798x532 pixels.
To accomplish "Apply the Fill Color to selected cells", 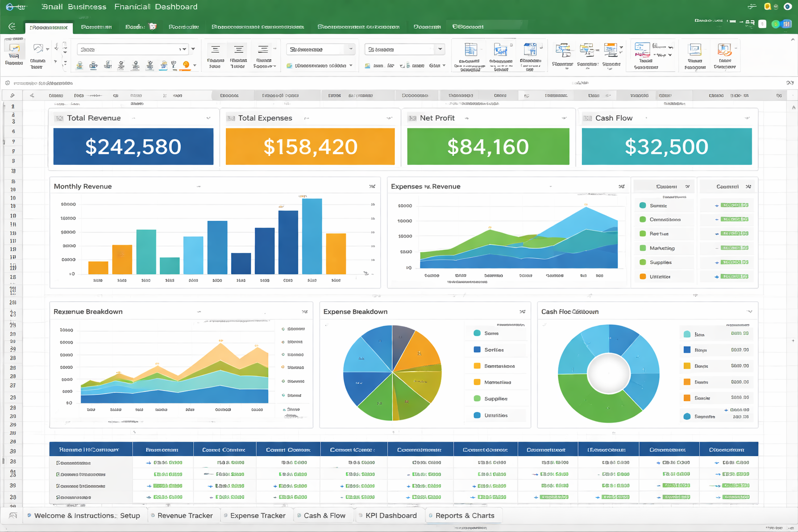I will click(164, 66).
